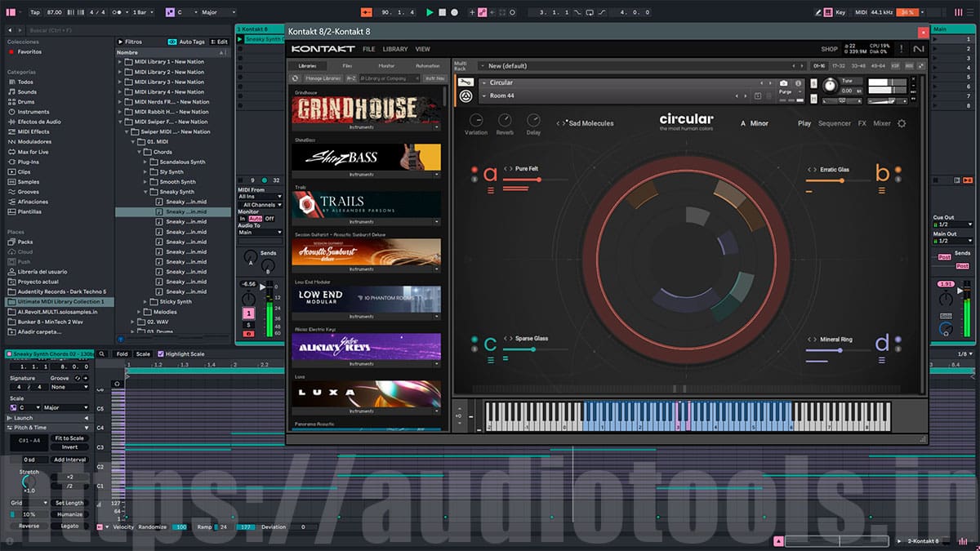Toggle layer c power button in Circular
The image size is (980, 551).
pyautogui.click(x=474, y=340)
